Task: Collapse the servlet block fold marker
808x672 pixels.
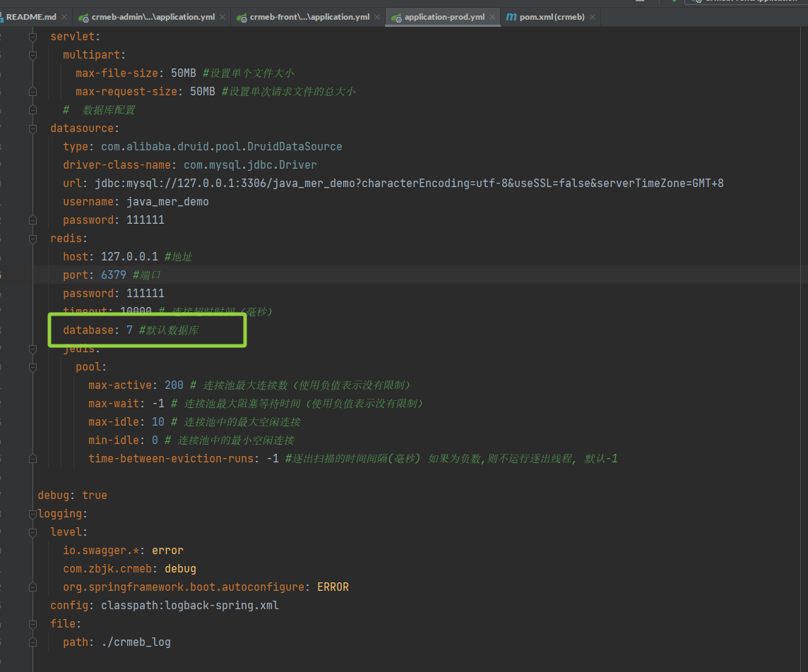Action: pyautogui.click(x=32, y=37)
